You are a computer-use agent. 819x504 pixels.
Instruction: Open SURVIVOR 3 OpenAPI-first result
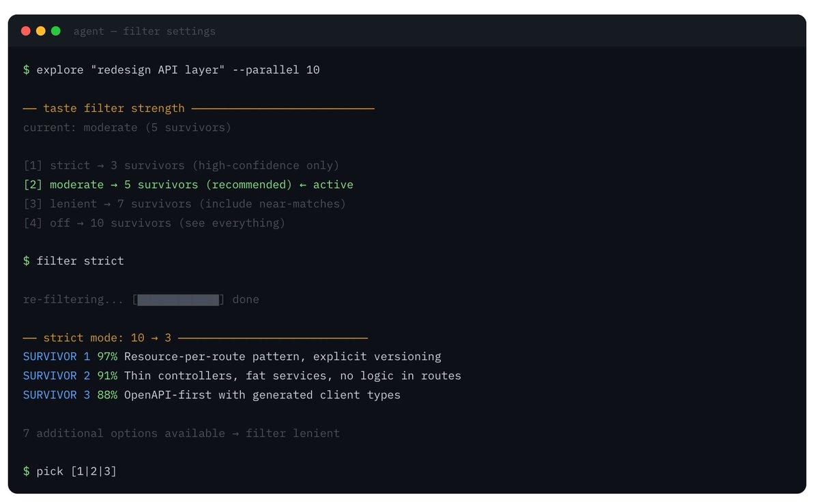point(261,395)
